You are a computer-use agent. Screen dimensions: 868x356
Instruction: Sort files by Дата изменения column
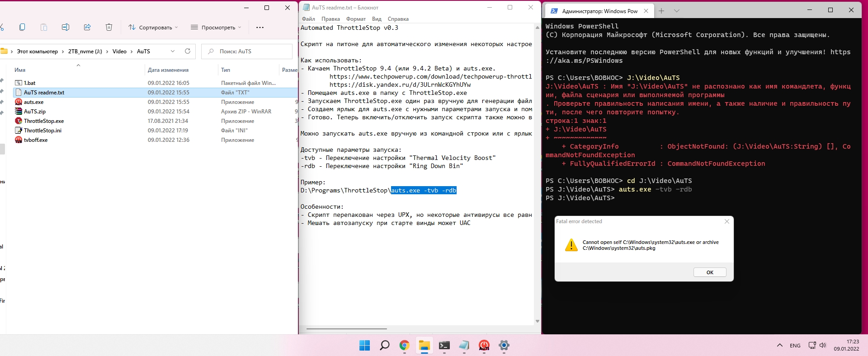click(x=168, y=70)
